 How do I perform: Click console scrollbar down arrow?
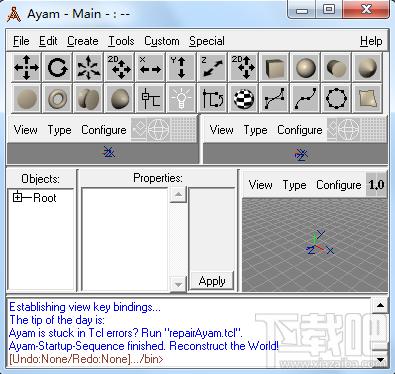[x=380, y=360]
